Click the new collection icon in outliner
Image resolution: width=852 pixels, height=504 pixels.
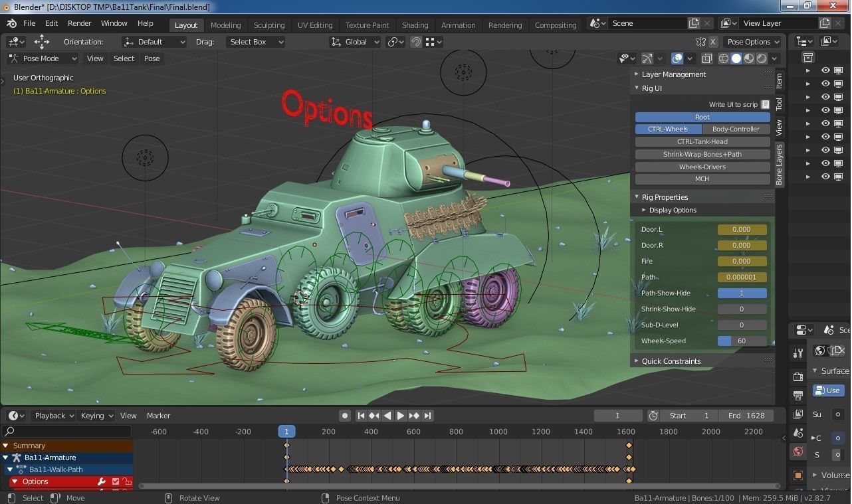pos(808,58)
